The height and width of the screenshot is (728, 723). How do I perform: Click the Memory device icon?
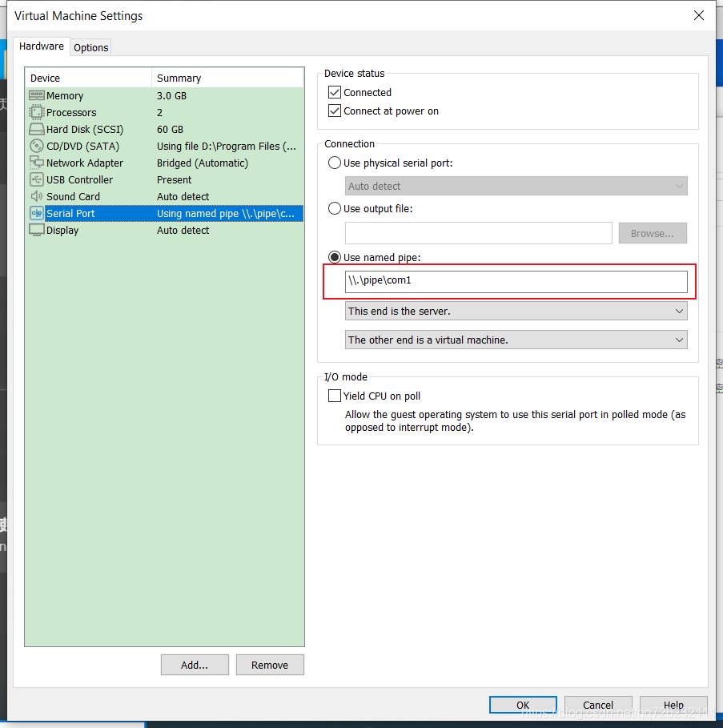(x=36, y=95)
